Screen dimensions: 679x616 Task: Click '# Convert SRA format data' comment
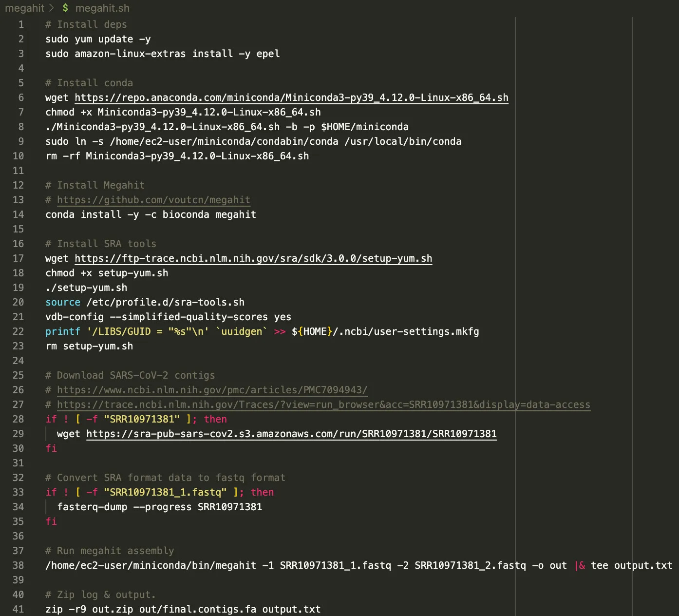tap(166, 478)
